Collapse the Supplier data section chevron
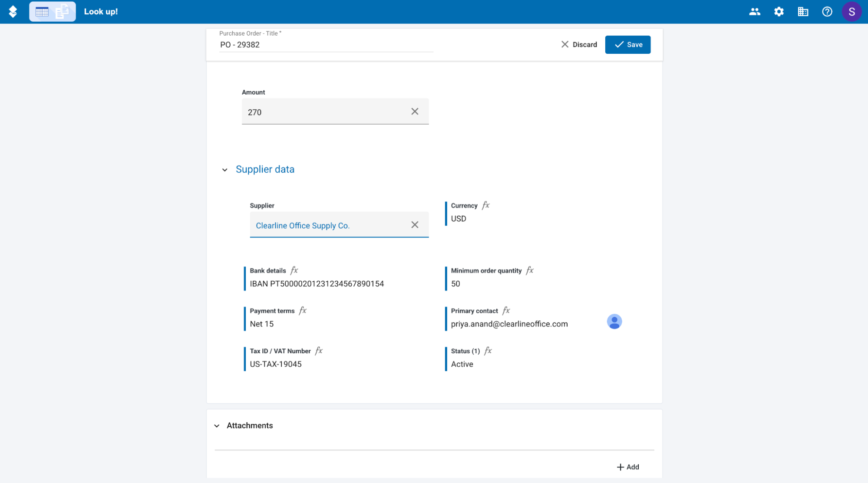 tap(224, 170)
